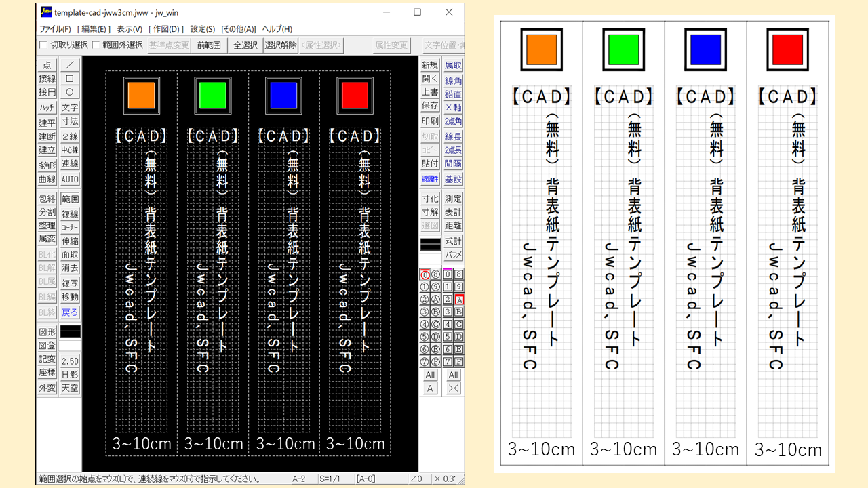Activate the 文字 text tool
Viewport: 868px width, 488px height.
(x=70, y=108)
